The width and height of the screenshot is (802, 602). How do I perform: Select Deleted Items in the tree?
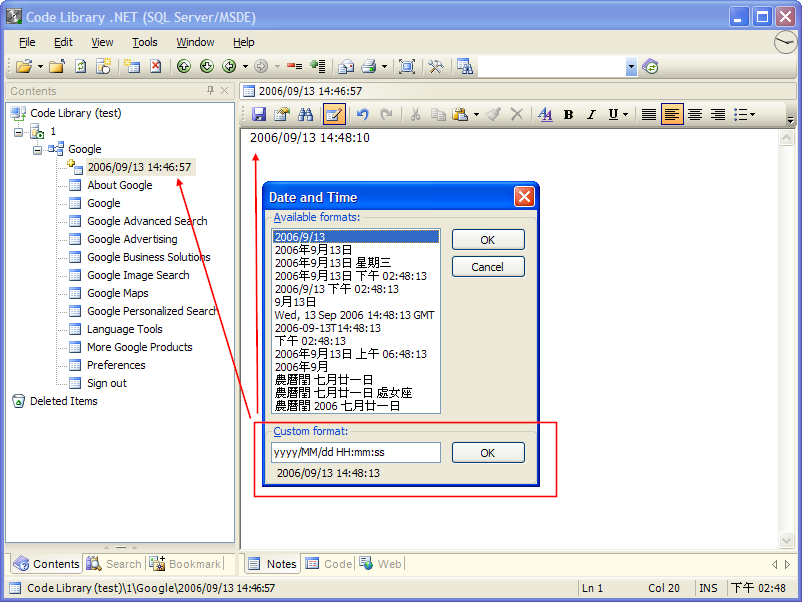pyautogui.click(x=63, y=401)
